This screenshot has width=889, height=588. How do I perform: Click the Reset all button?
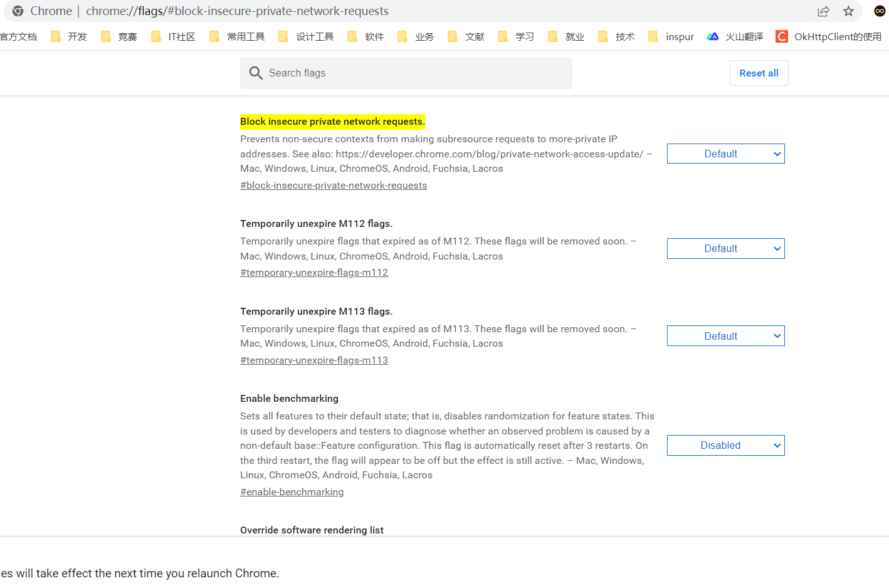click(759, 73)
